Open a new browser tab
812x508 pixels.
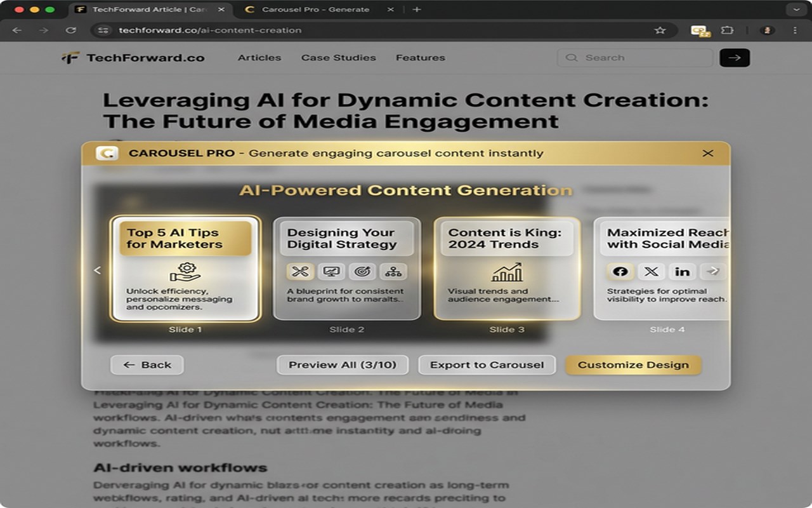click(417, 10)
